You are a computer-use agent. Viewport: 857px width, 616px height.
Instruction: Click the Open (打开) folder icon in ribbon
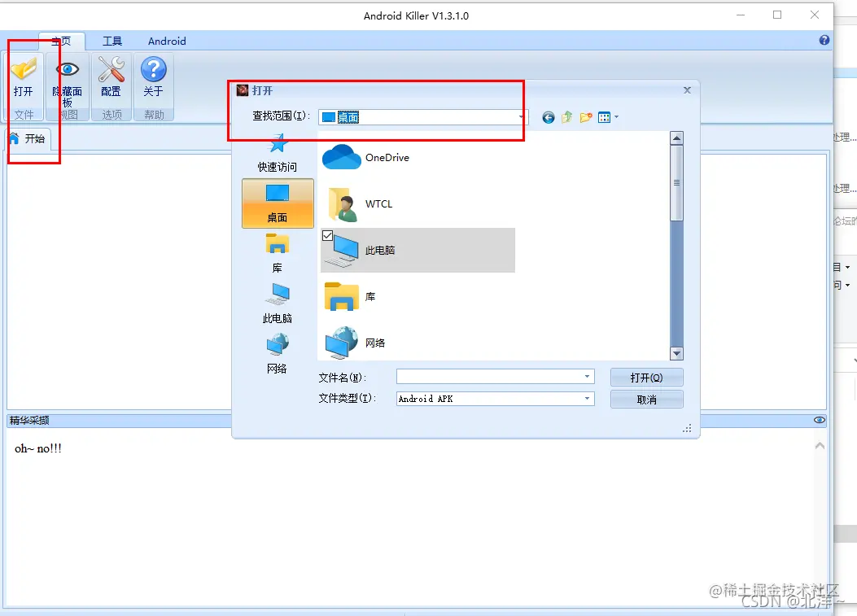(24, 69)
